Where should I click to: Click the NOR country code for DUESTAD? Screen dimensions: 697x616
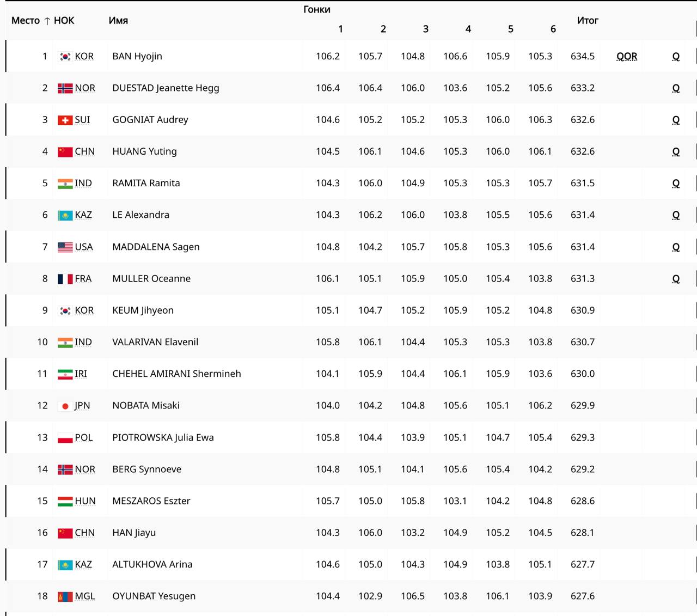(85, 88)
